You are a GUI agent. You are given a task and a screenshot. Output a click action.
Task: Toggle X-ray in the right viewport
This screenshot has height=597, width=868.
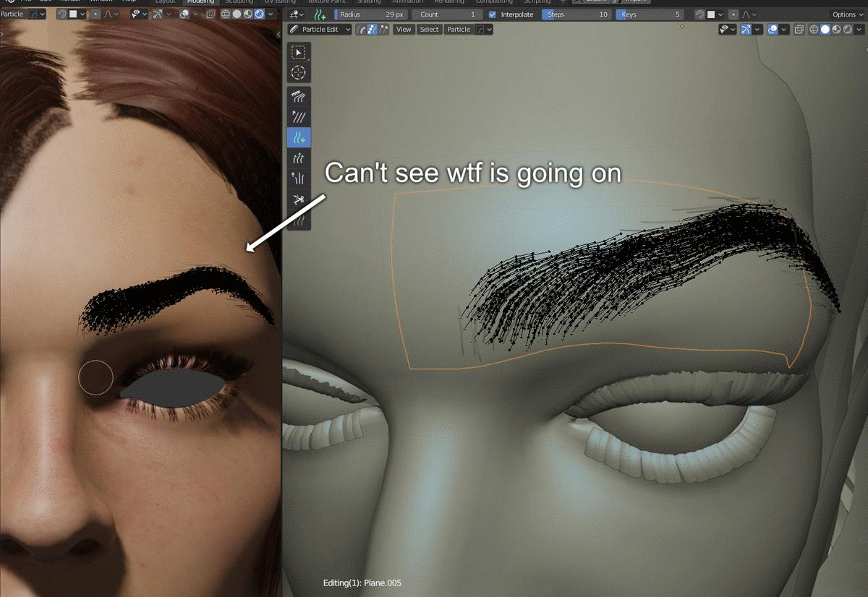[x=799, y=30]
